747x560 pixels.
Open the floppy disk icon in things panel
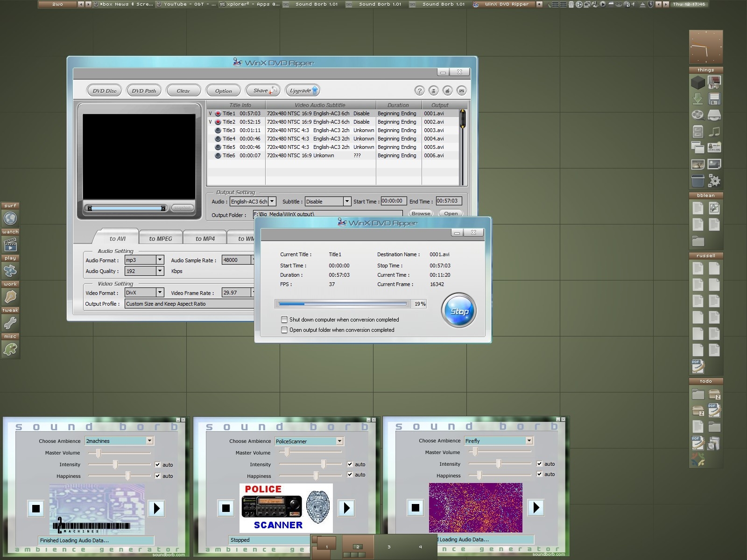(x=714, y=99)
